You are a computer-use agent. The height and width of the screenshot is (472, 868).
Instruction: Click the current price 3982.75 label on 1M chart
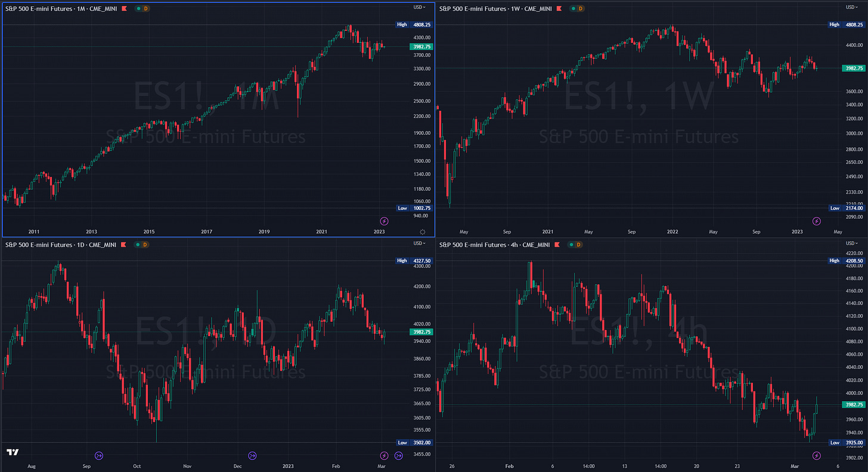click(421, 46)
